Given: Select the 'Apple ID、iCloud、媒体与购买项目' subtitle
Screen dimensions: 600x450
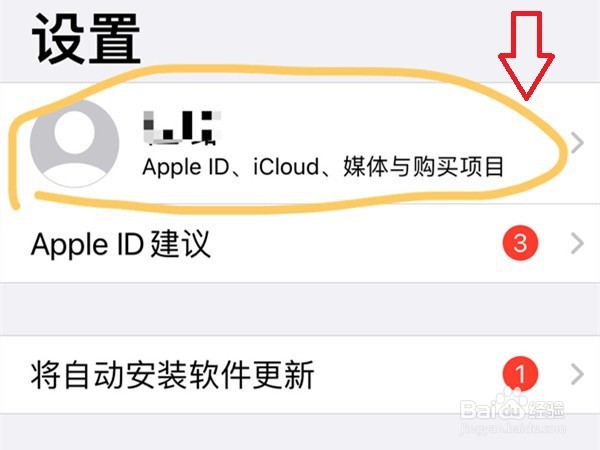Looking at the screenshot, I should click(x=323, y=167).
